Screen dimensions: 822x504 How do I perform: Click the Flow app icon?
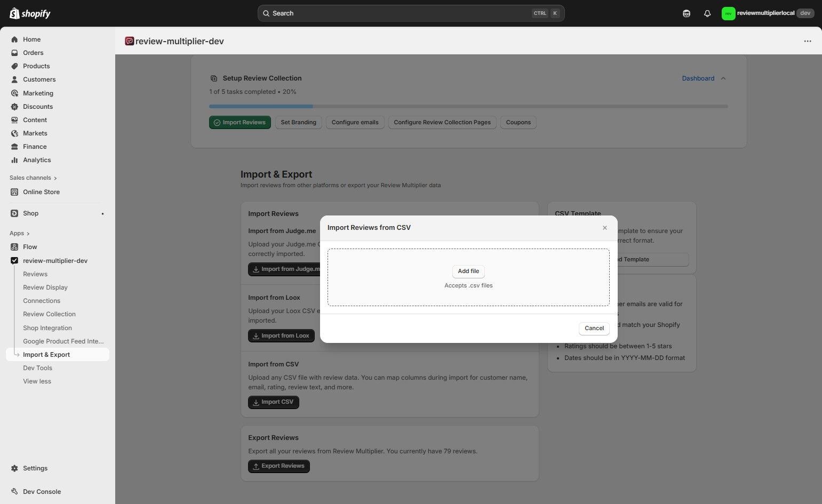14,246
